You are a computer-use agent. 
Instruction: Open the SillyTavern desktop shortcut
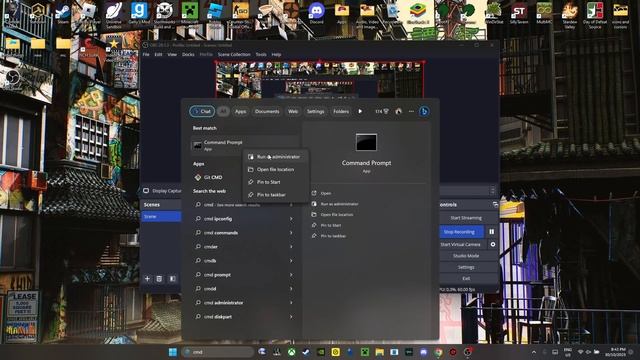(519, 13)
